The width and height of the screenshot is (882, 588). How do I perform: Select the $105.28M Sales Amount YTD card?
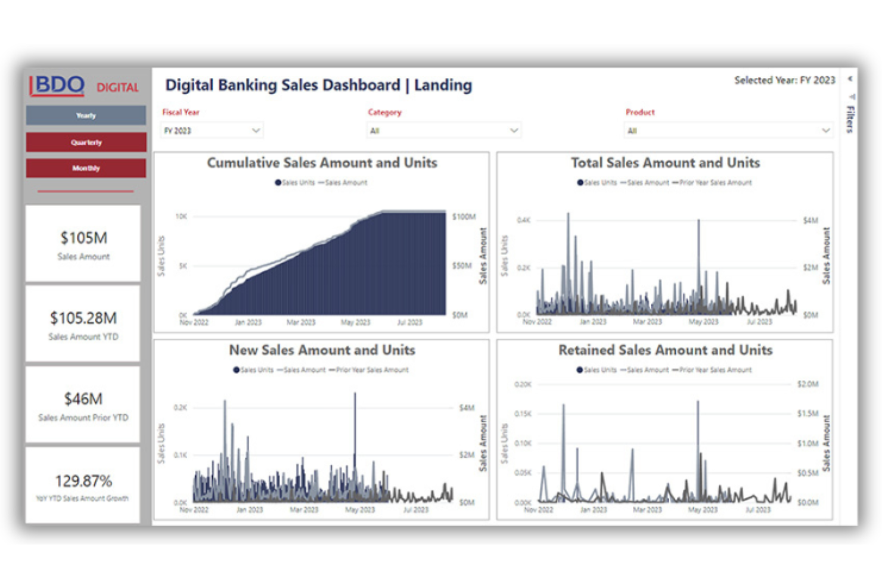pos(83,323)
